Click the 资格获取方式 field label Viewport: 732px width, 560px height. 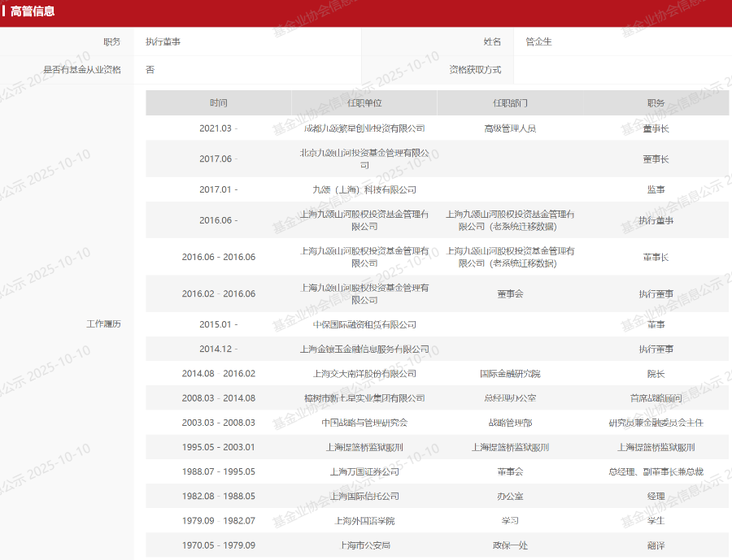475,70
